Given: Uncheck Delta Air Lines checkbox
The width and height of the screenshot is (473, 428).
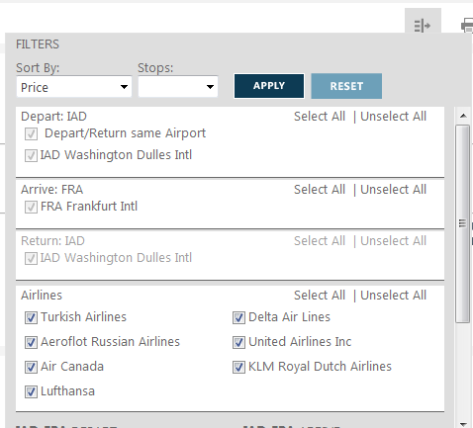Looking at the screenshot, I should click(239, 318).
